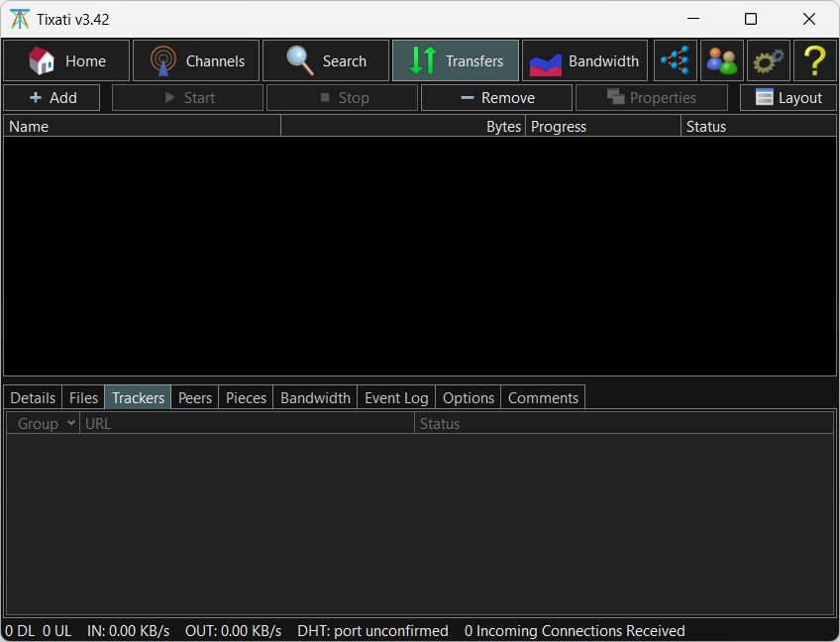The image size is (840, 642).
Task: Go to the Comments tab
Action: click(x=543, y=397)
